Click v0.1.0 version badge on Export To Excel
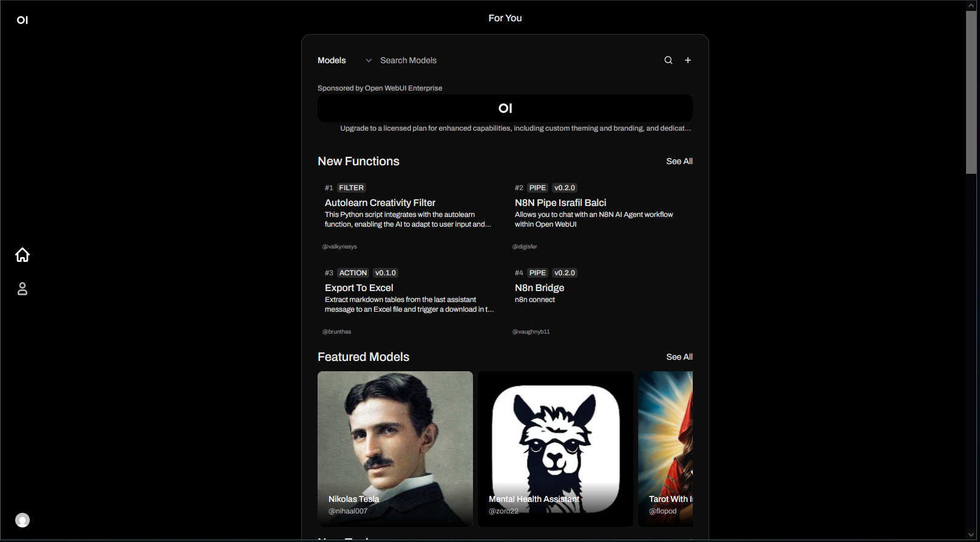 [386, 273]
